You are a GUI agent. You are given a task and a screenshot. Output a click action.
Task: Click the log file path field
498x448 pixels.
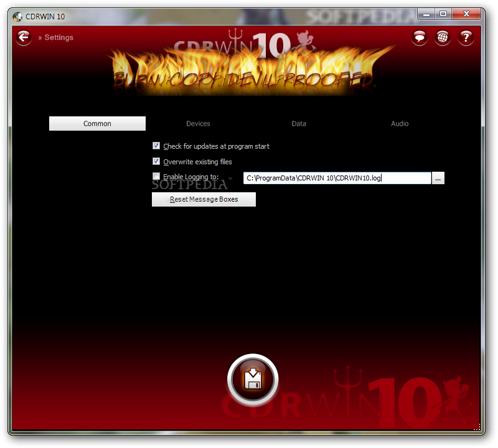click(337, 178)
